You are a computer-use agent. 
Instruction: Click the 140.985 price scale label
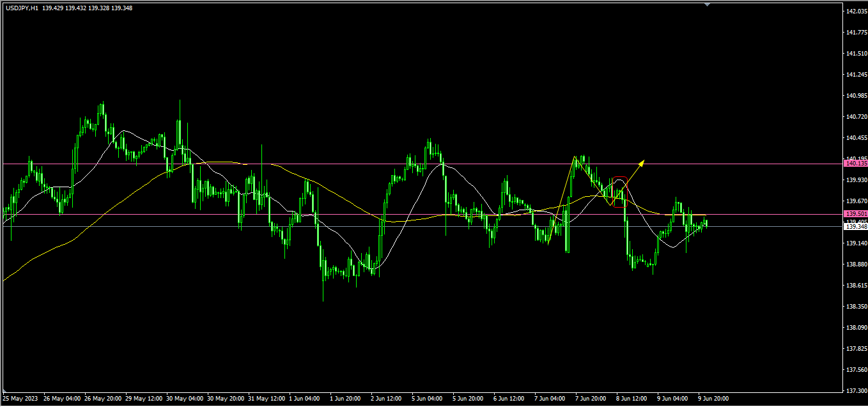click(855, 96)
